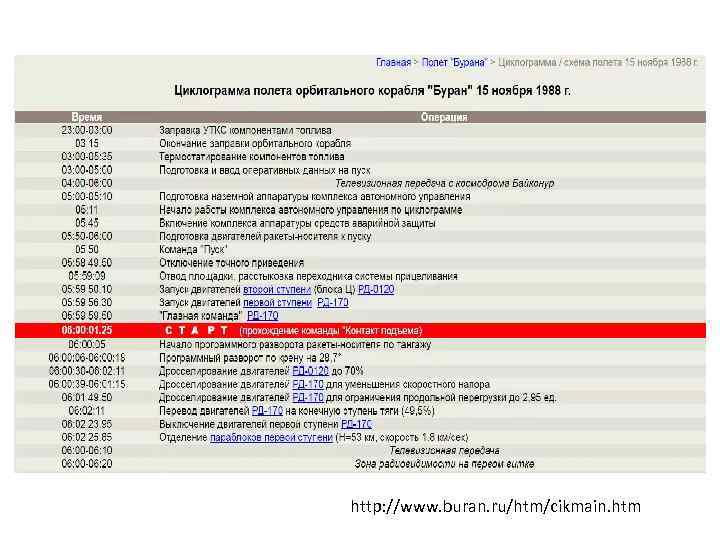Select text "Телевизионная передача с космодрома Байконур"
Viewport: 720px width, 540px height.
[444, 184]
